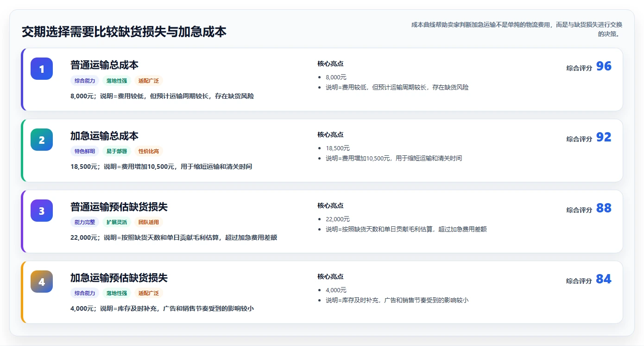Screen dimensions: 644x346
Task: Click bold summary starting 8,000元；说明=费用较低
Action: (162, 96)
